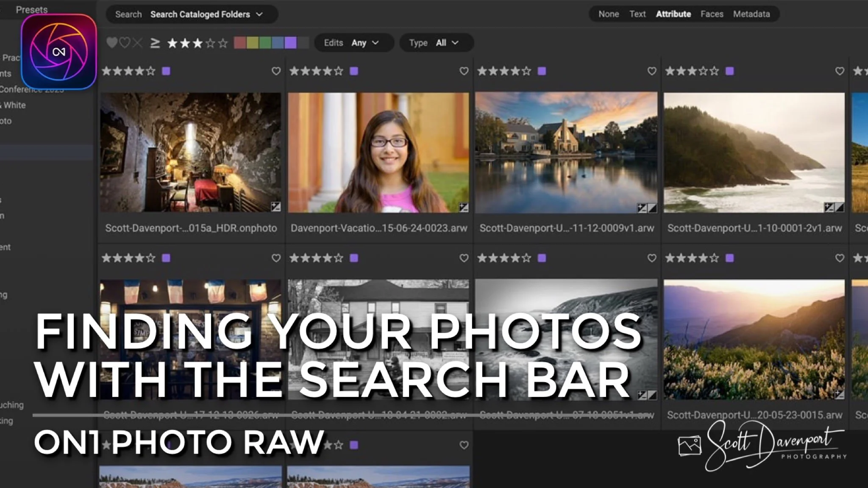Select the misty coastline photo thumbnail
Viewport: 868px width, 488px height.
click(754, 152)
